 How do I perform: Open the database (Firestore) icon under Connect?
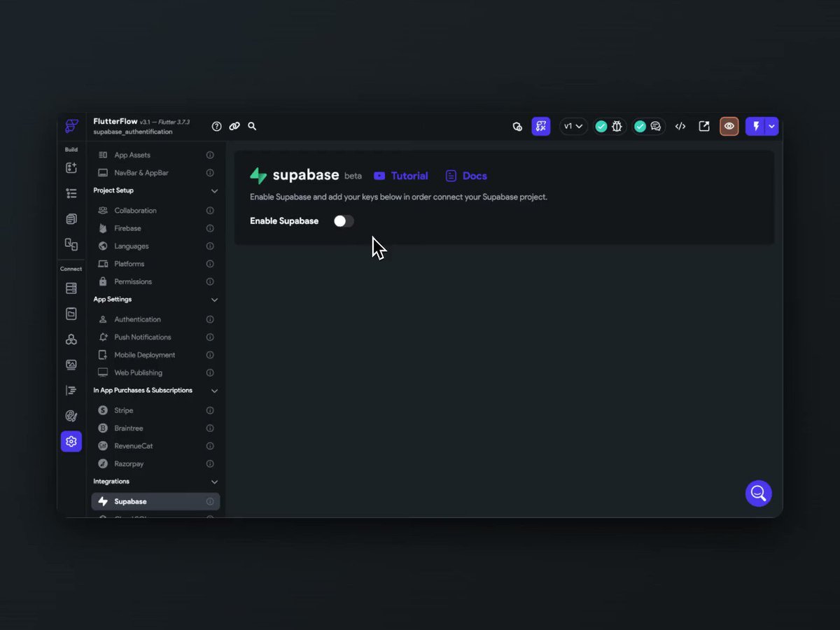tap(71, 288)
